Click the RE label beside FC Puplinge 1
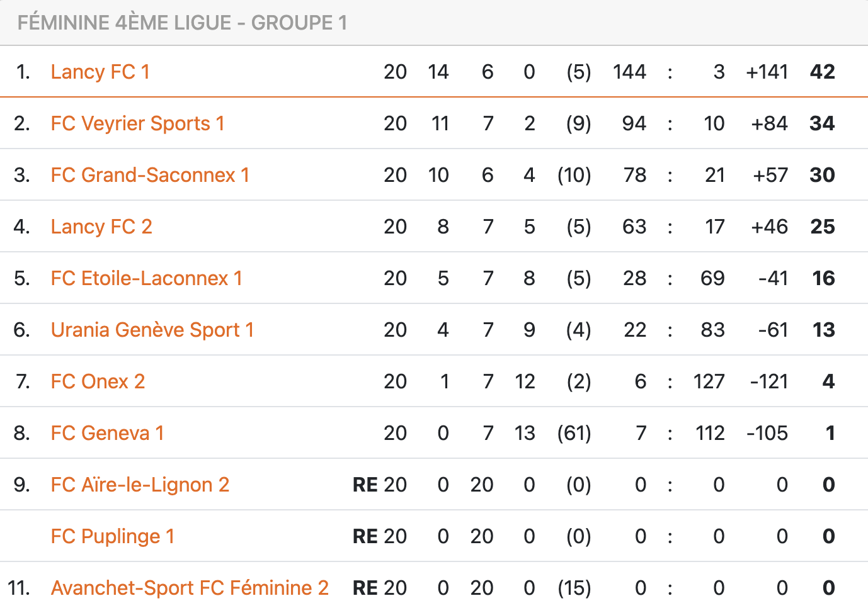 [365, 536]
